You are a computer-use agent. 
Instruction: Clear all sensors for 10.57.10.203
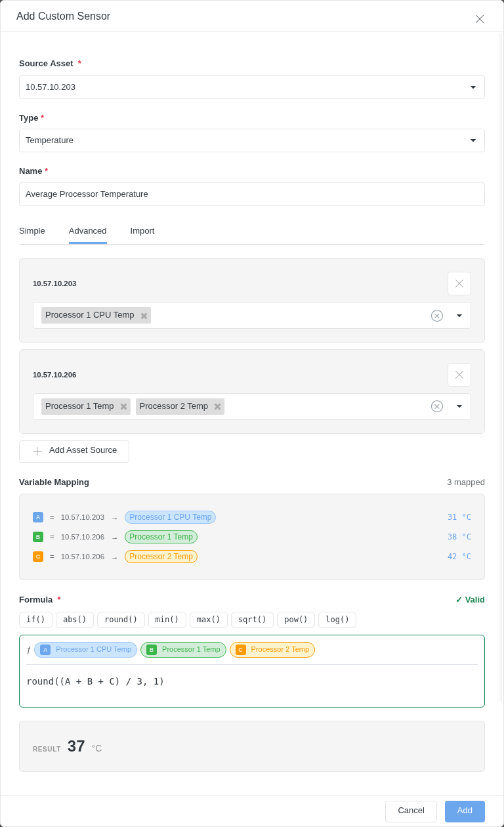[437, 316]
